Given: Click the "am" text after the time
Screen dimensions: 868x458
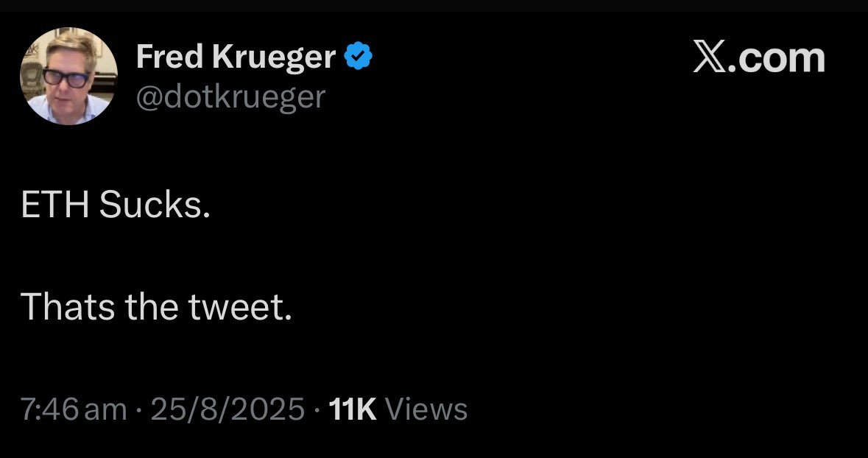Looking at the screenshot, I should click(x=106, y=409).
